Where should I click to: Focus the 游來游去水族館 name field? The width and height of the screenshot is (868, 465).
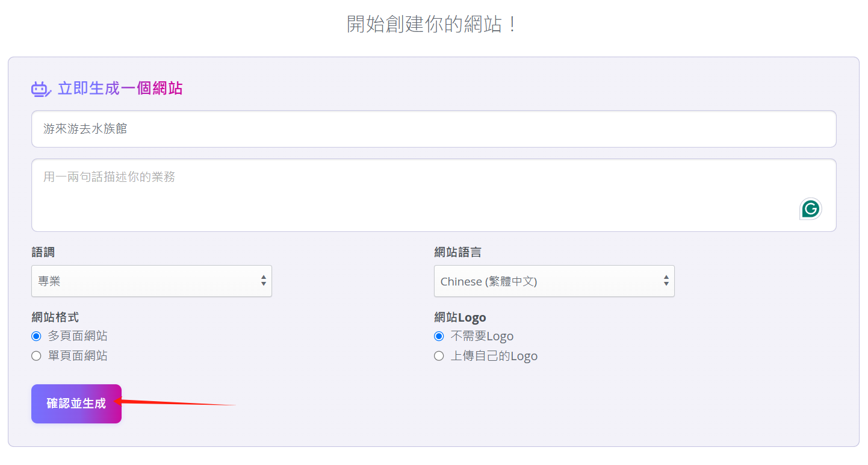[433, 129]
